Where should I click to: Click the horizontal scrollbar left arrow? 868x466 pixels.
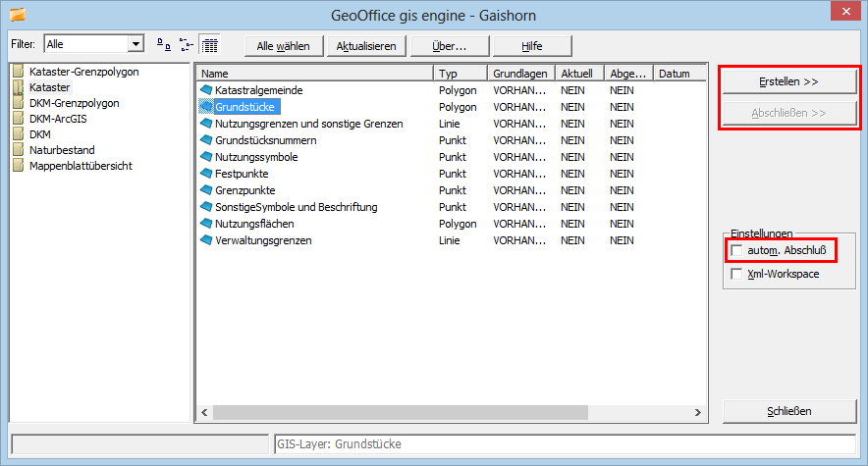[x=205, y=412]
